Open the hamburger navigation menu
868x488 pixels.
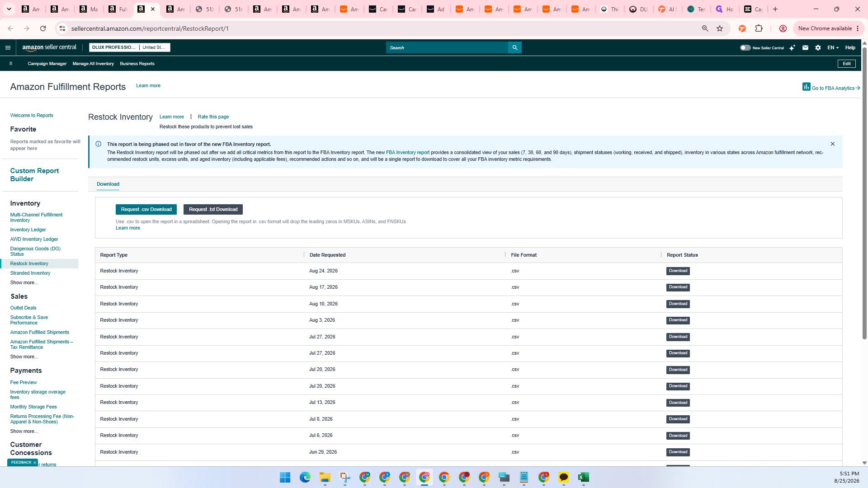8,47
